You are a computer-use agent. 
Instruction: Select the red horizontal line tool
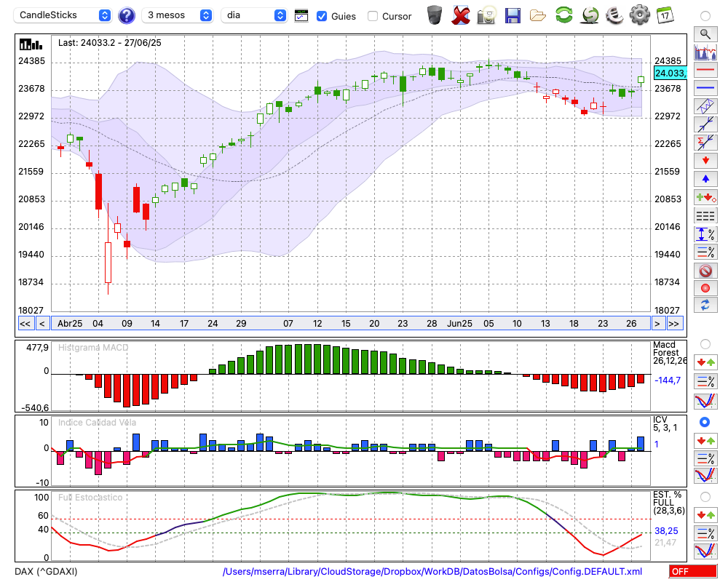(x=705, y=70)
